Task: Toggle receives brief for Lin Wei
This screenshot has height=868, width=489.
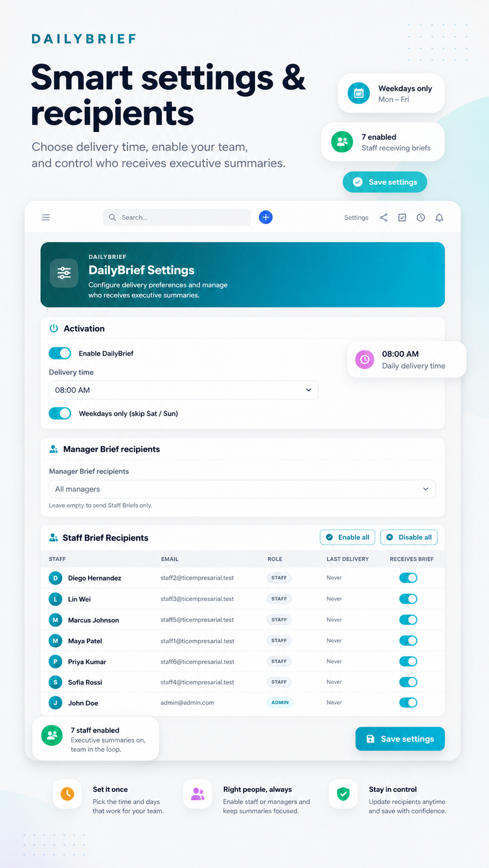Action: [x=408, y=599]
